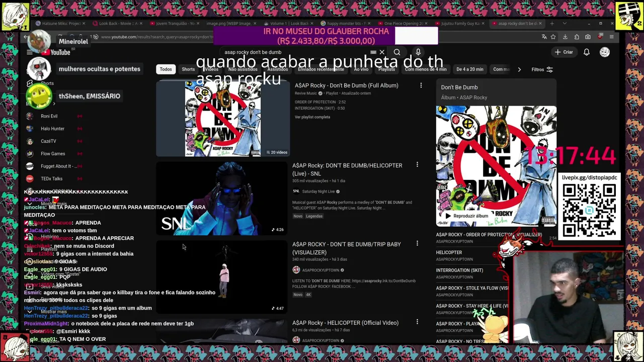Image resolution: width=644 pixels, height=362 pixels.
Task: Select the Shorts filter chip
Action: (x=188, y=69)
